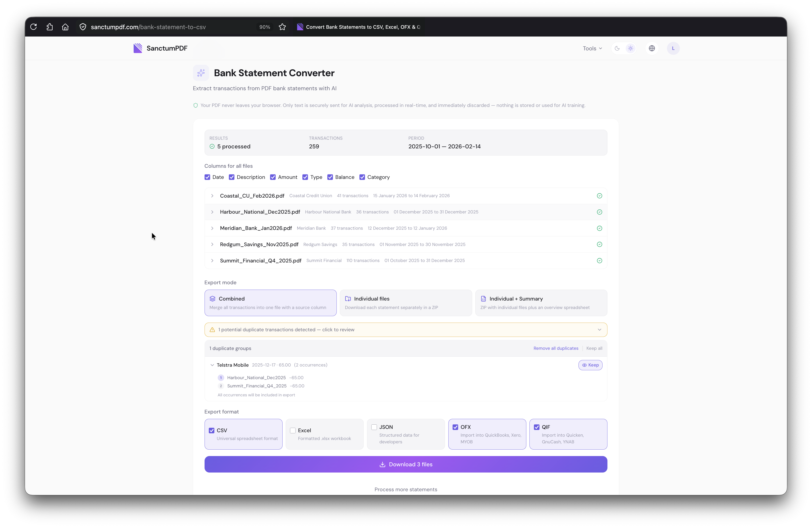Screen dimensions: 812x528
Task: Open the Tools dropdown menu
Action: click(592, 48)
